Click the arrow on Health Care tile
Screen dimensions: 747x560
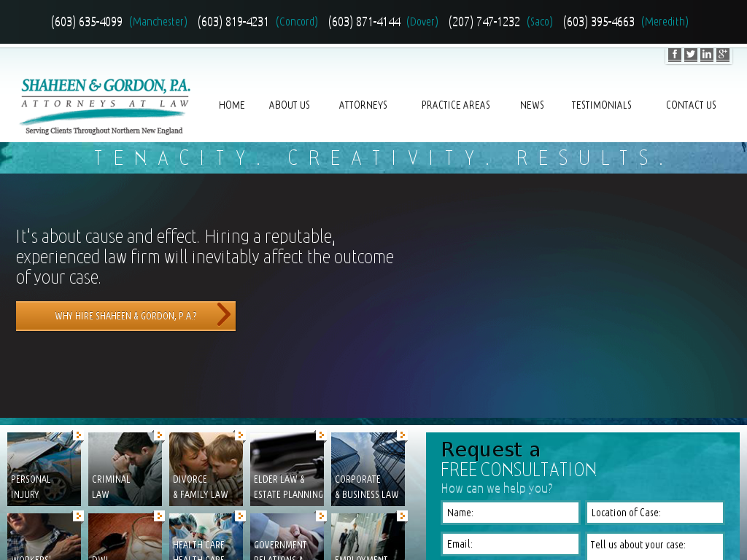(240, 516)
